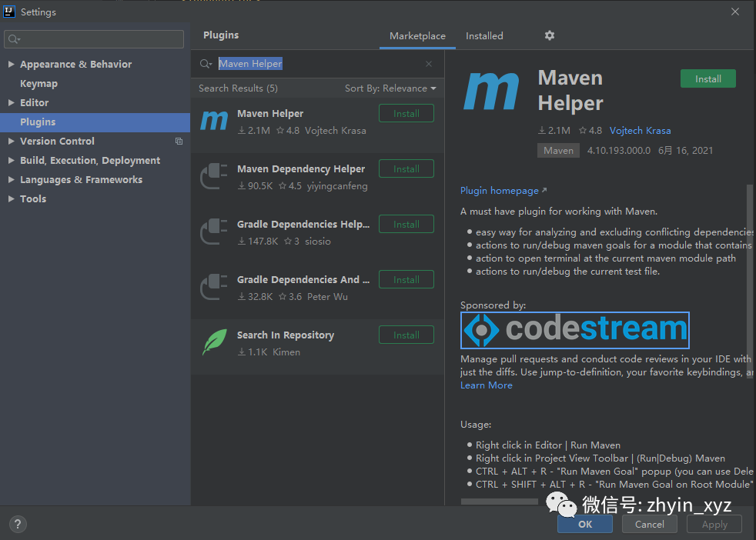
Task: Open the help question mark button
Action: click(18, 524)
